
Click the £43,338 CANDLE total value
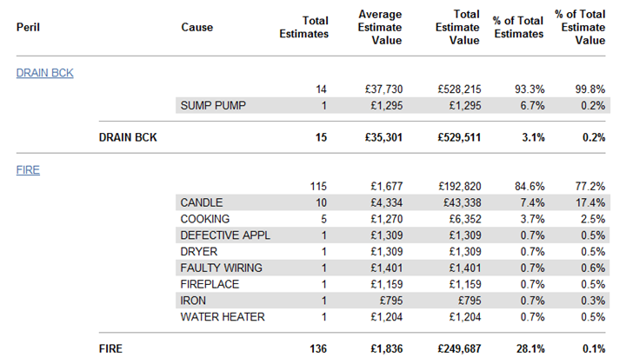(462, 202)
